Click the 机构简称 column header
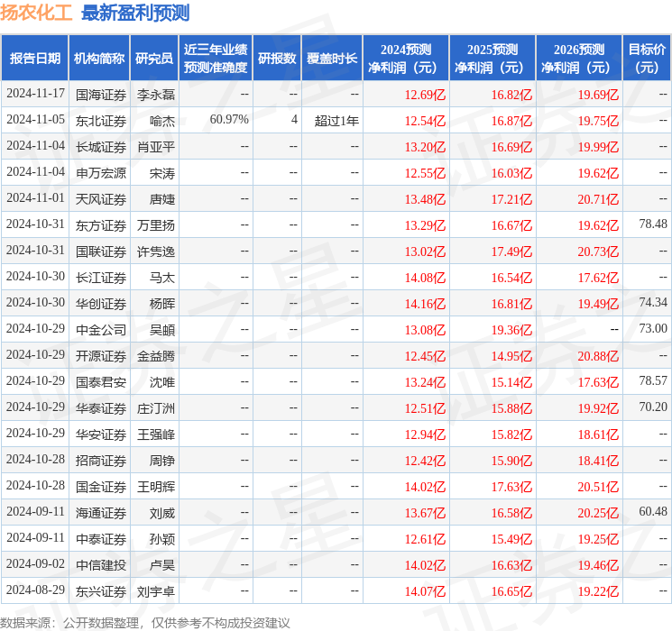This screenshot has width=672, height=631. (99, 59)
